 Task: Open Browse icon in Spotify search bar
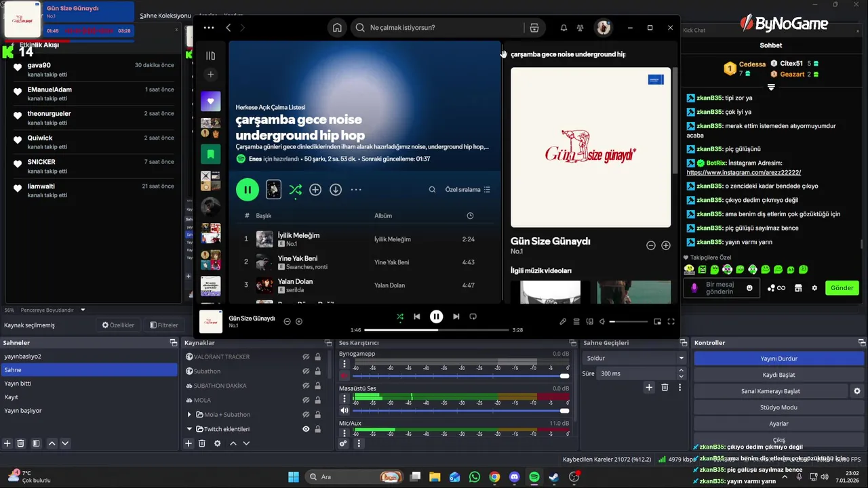pos(534,28)
